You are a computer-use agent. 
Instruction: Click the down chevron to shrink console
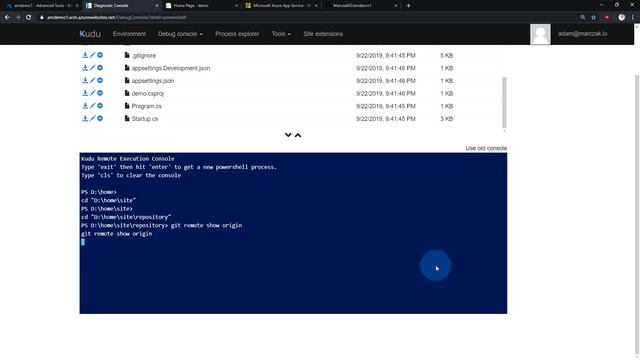click(288, 135)
